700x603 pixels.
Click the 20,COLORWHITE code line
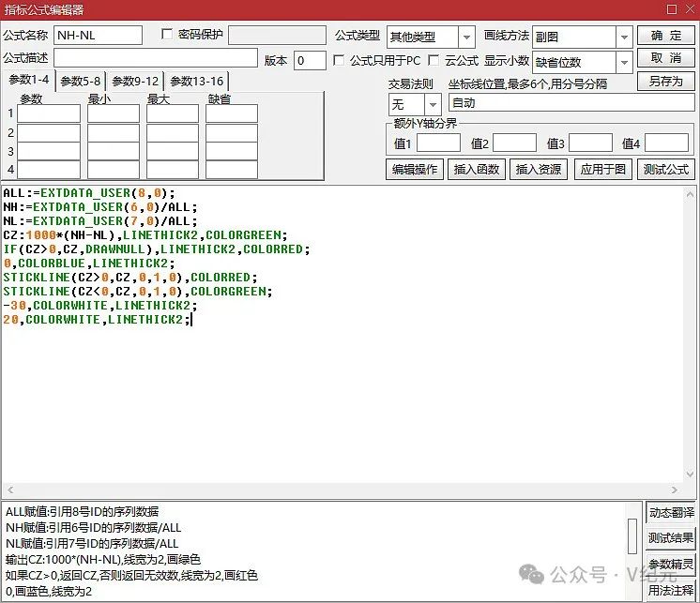(x=97, y=320)
